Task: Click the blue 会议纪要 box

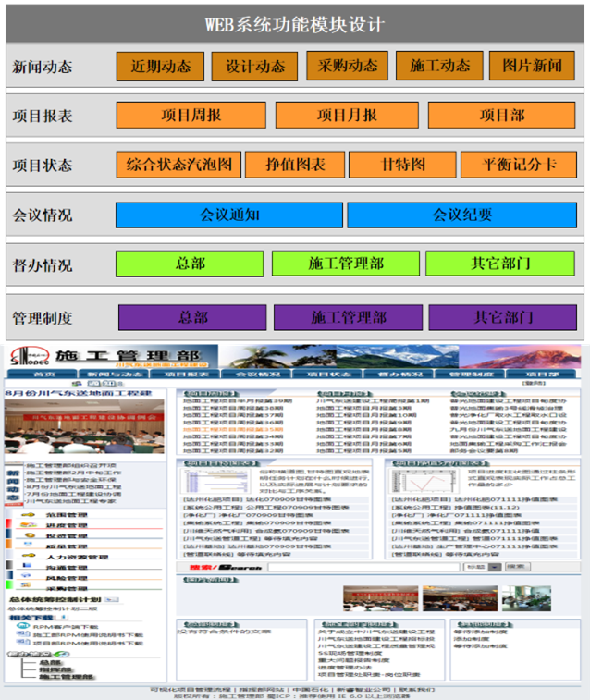Action: point(461,215)
